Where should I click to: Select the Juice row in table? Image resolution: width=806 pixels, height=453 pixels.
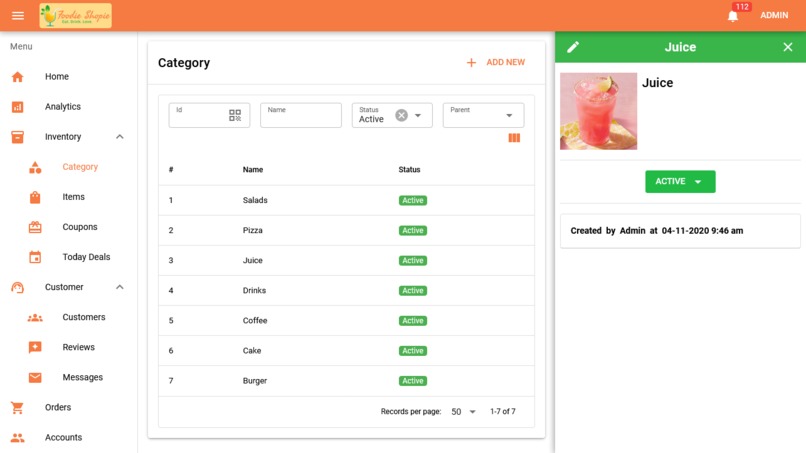(x=346, y=261)
